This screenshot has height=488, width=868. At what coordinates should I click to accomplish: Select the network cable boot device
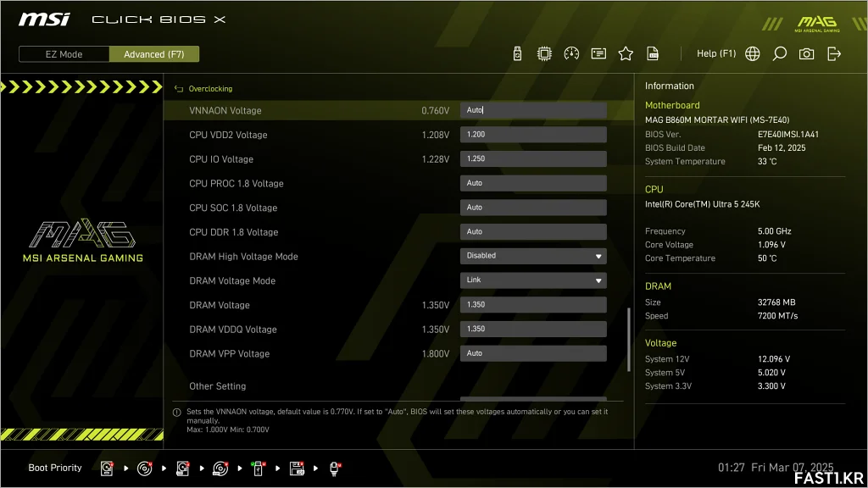click(x=335, y=469)
